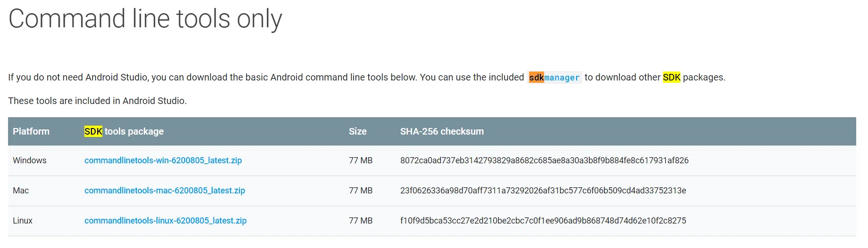Click 'These tools are included in Android Studio' text
The image size is (868, 248).
pos(97,101)
